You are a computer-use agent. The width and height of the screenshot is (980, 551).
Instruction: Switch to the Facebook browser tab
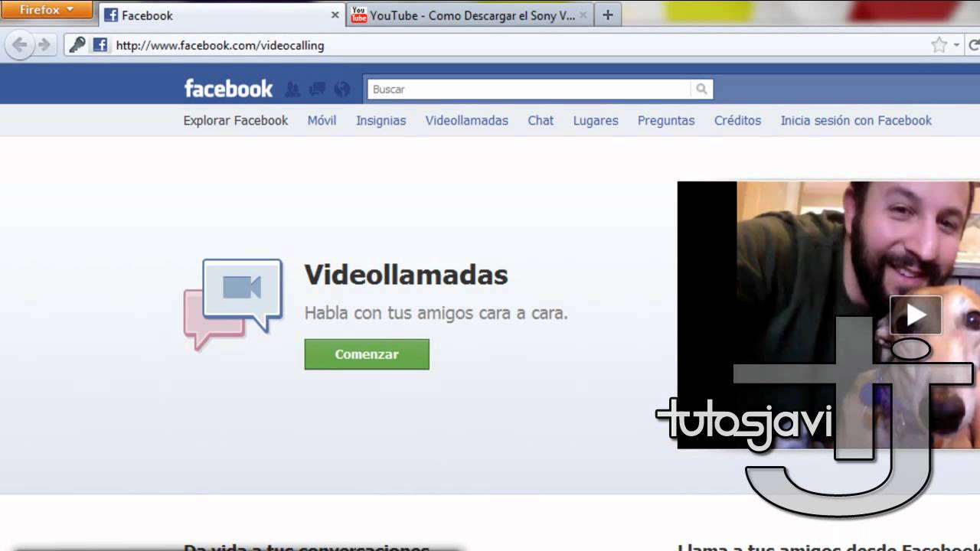(x=222, y=15)
